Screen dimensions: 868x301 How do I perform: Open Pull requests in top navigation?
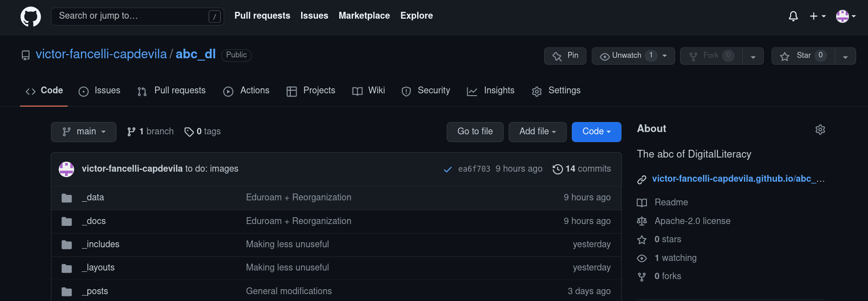coord(262,15)
